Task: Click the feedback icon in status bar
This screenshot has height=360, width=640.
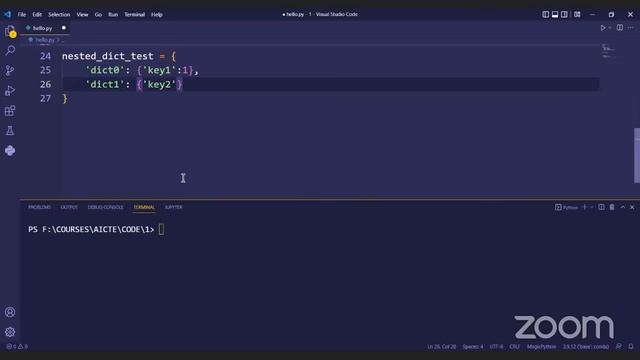Action: click(619, 347)
